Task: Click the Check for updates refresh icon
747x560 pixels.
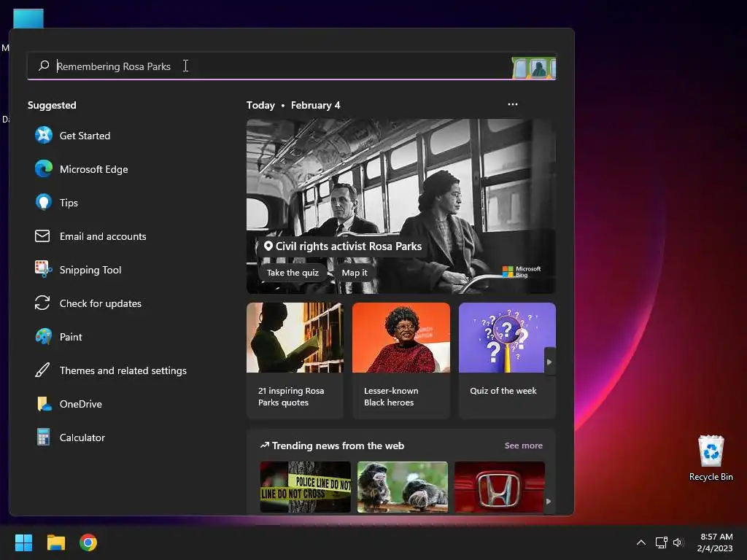Action: coord(42,303)
